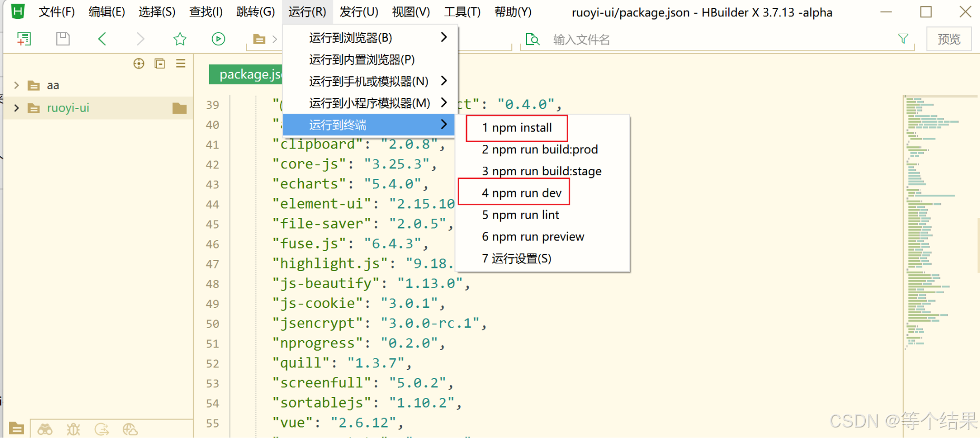The width and height of the screenshot is (980, 438).
Task: Open the 选择(S) menu
Action: coord(157,12)
